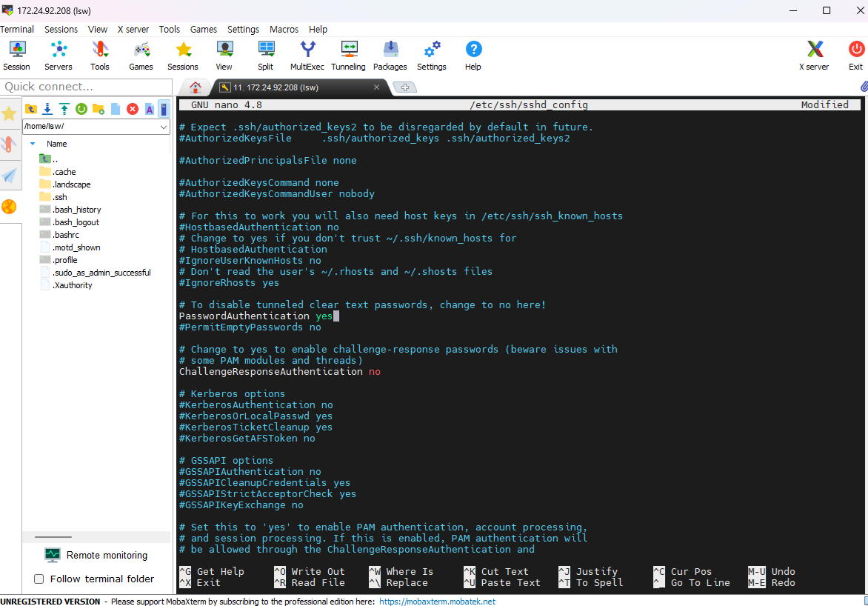The height and width of the screenshot is (606, 868).
Task: Expand the /home/lsw/ path dropdown
Action: 163,127
